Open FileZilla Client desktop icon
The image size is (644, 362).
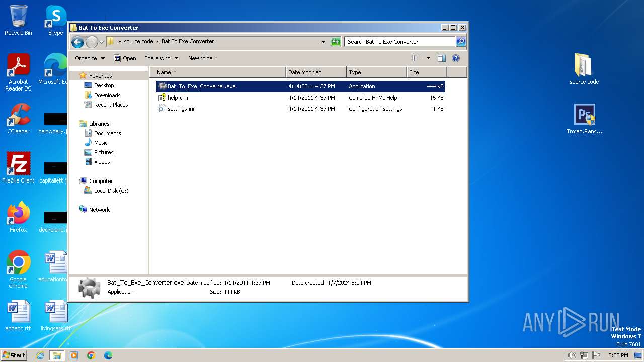(18, 168)
